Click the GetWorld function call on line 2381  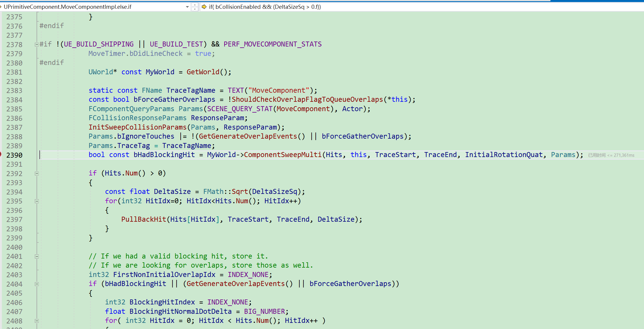pos(203,72)
